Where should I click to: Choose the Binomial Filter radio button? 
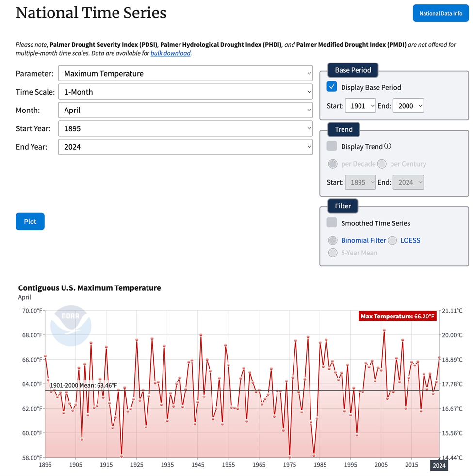pyautogui.click(x=333, y=240)
